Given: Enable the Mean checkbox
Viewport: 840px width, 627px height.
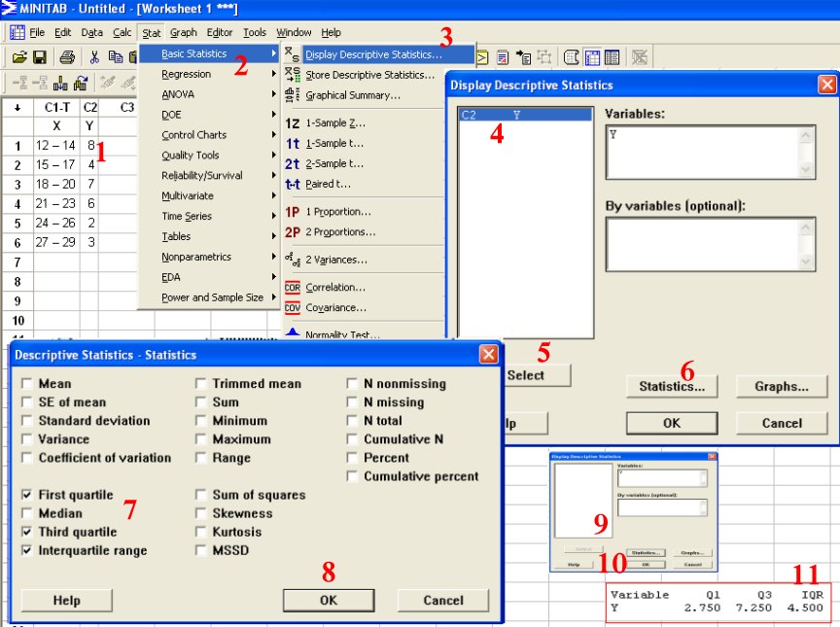Looking at the screenshot, I should [x=26, y=383].
